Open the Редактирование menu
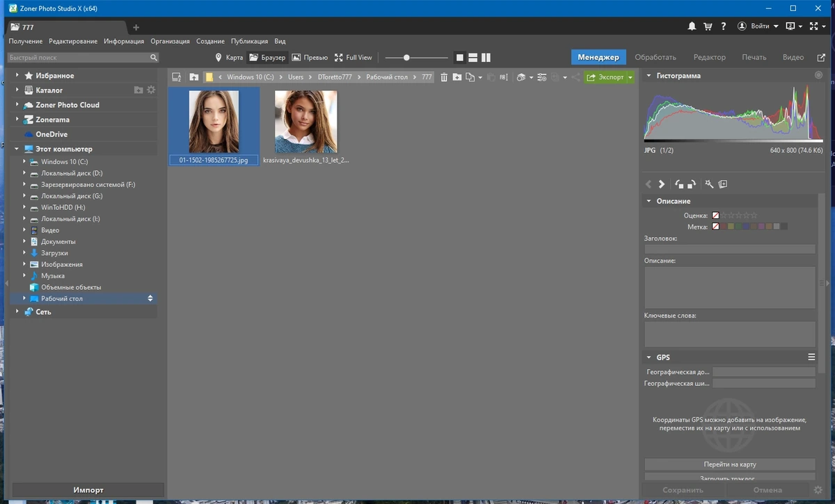 click(73, 41)
